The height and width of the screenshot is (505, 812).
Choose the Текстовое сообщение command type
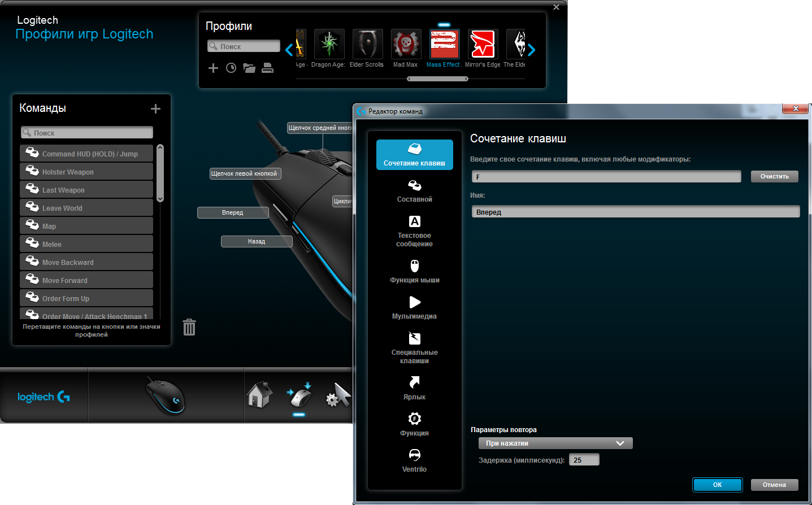click(414, 231)
